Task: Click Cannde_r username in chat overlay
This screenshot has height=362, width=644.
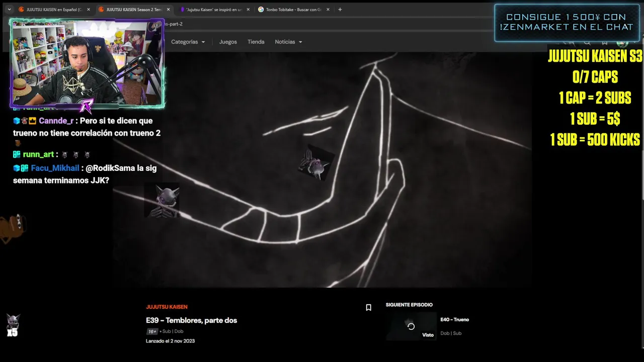Action: pyautogui.click(x=56, y=121)
